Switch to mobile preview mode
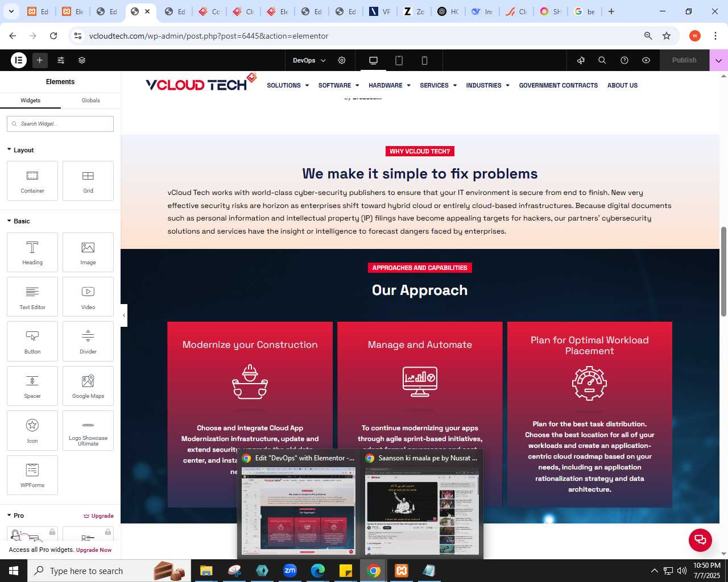The width and height of the screenshot is (728, 582). pos(424,60)
